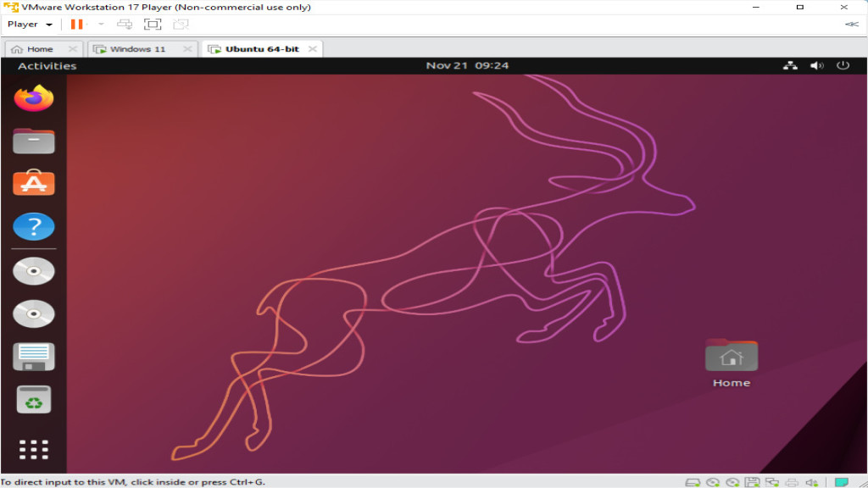Click the virtual sound card status icon
The height and width of the screenshot is (488, 868).
tap(810, 480)
